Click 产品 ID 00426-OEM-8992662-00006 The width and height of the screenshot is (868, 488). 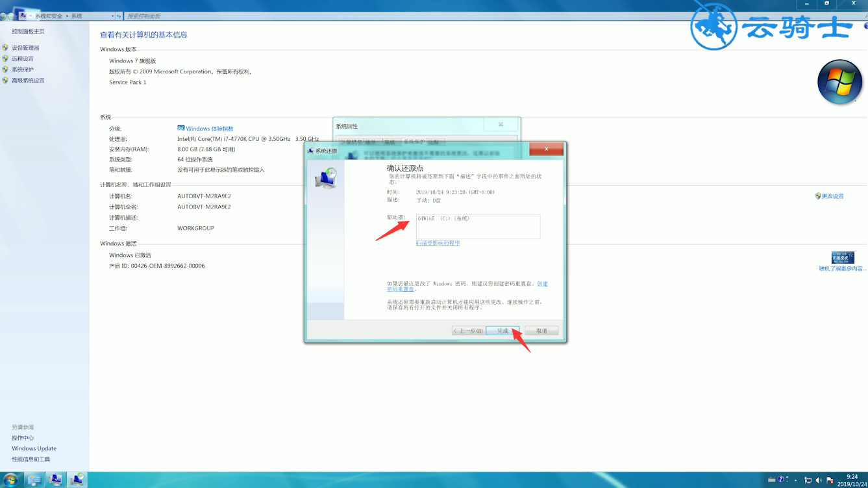pyautogui.click(x=157, y=266)
